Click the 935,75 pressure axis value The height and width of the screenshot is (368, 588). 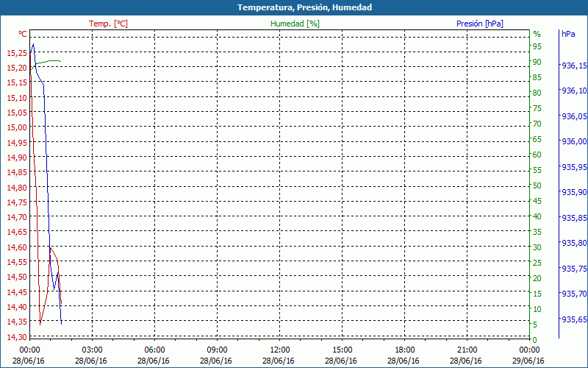(x=574, y=269)
